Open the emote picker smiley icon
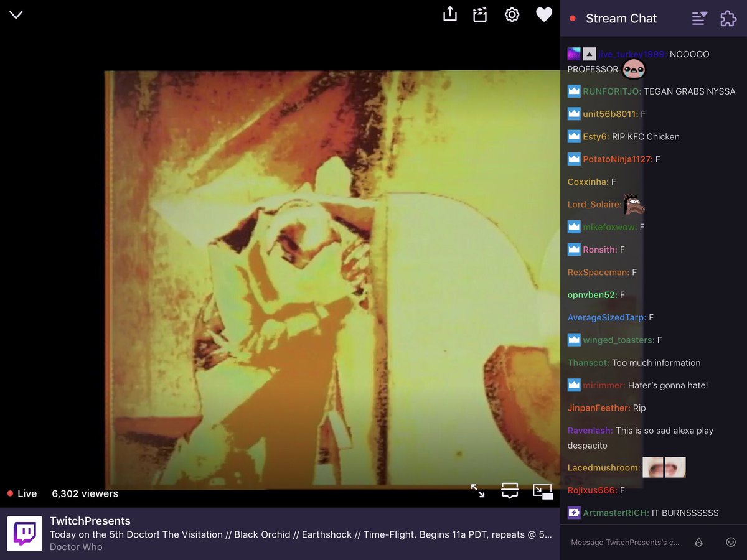The height and width of the screenshot is (560, 747). pyautogui.click(x=731, y=543)
